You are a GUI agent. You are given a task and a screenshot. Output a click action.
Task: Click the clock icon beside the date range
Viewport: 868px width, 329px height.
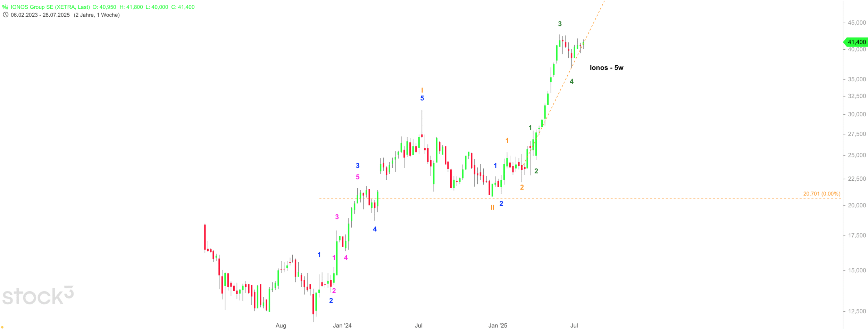(6, 15)
